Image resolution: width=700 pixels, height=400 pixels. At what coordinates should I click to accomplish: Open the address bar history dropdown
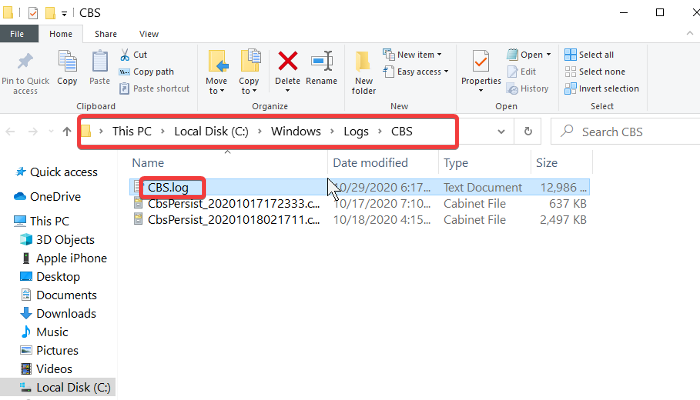[x=501, y=132]
